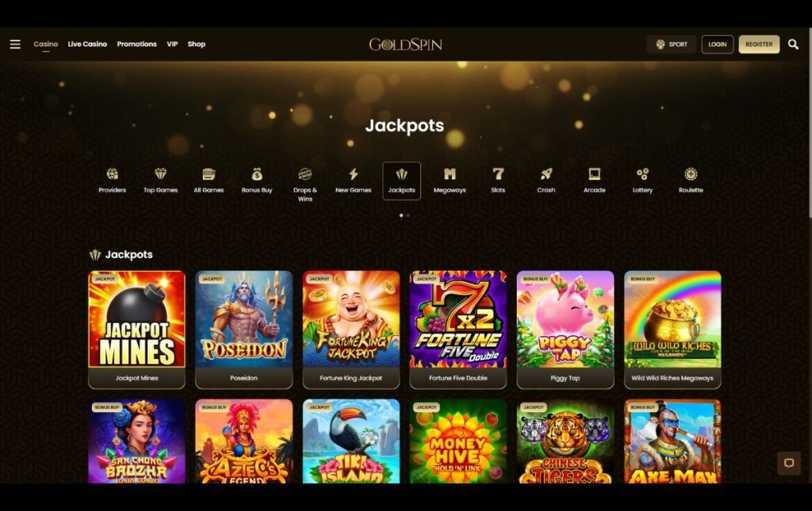The width and height of the screenshot is (812, 511).
Task: Open the live chat bubble icon
Action: click(x=789, y=463)
